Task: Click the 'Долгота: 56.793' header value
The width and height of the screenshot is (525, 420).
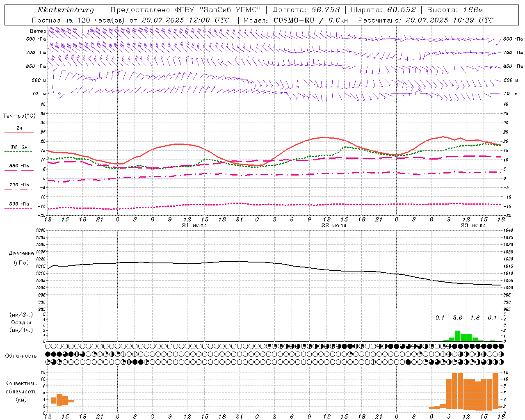Action: pyautogui.click(x=306, y=10)
